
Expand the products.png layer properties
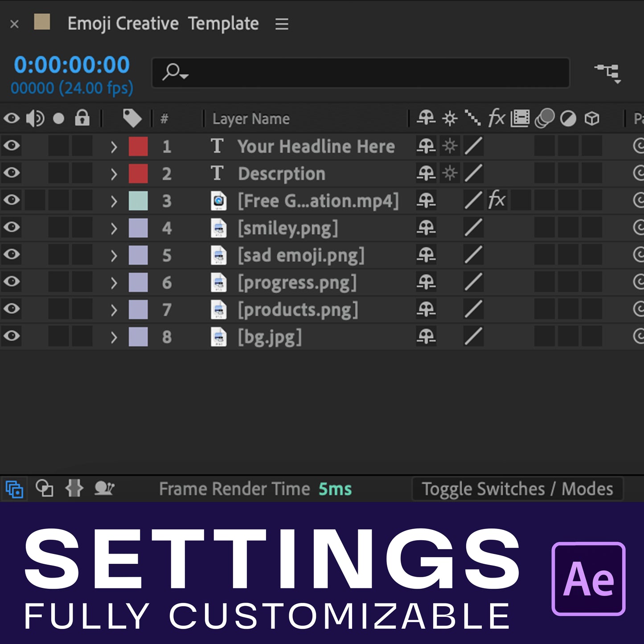click(114, 310)
